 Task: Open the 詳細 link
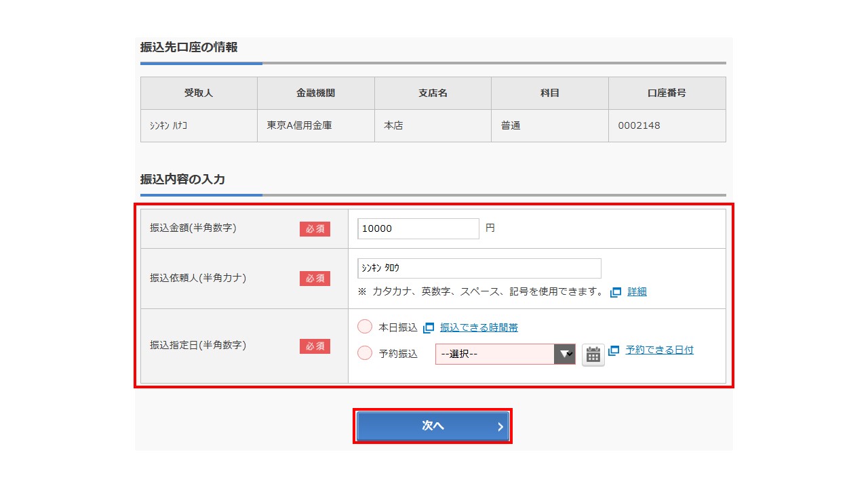637,291
